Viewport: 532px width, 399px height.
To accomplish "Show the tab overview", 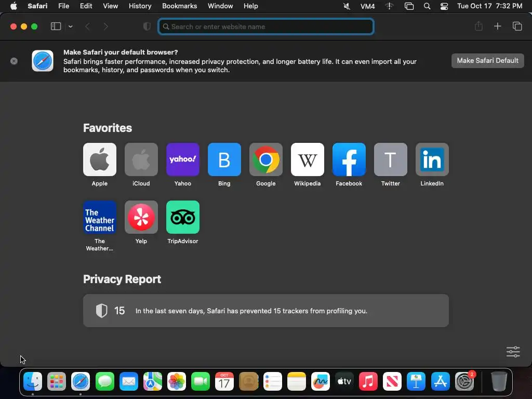I will pyautogui.click(x=517, y=26).
